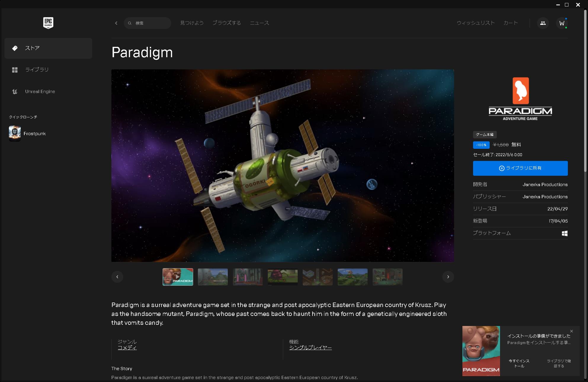The height and width of the screenshot is (382, 588).
Task: Switch to the Browse (ブラウズする) tab
Action: click(227, 23)
